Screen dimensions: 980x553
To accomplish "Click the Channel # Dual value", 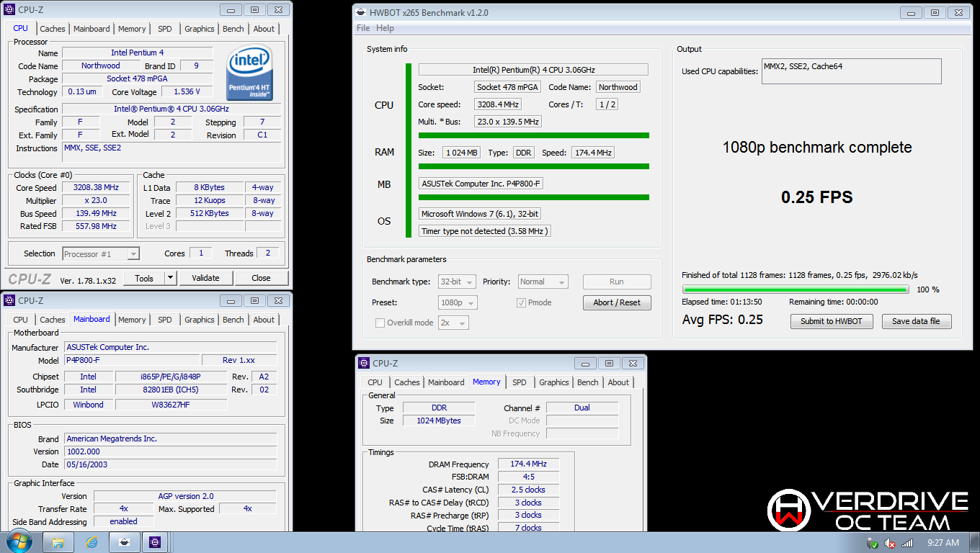I will tap(582, 408).
